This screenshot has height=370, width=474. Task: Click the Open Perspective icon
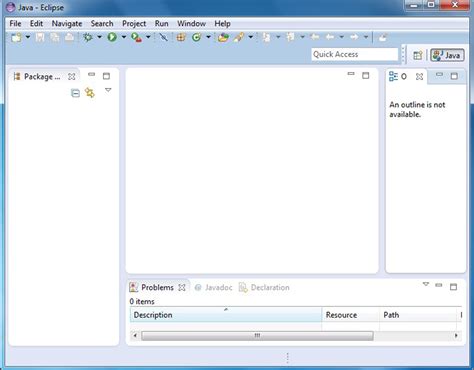(418, 55)
